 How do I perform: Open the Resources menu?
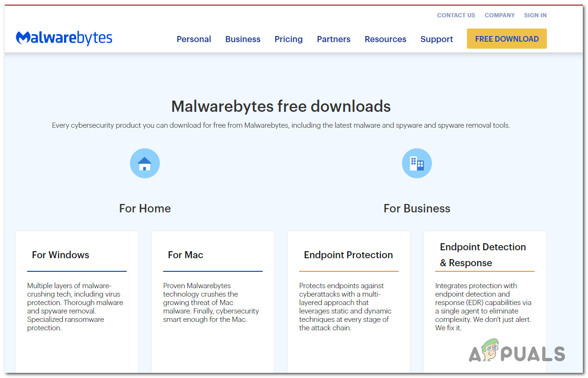pos(385,39)
